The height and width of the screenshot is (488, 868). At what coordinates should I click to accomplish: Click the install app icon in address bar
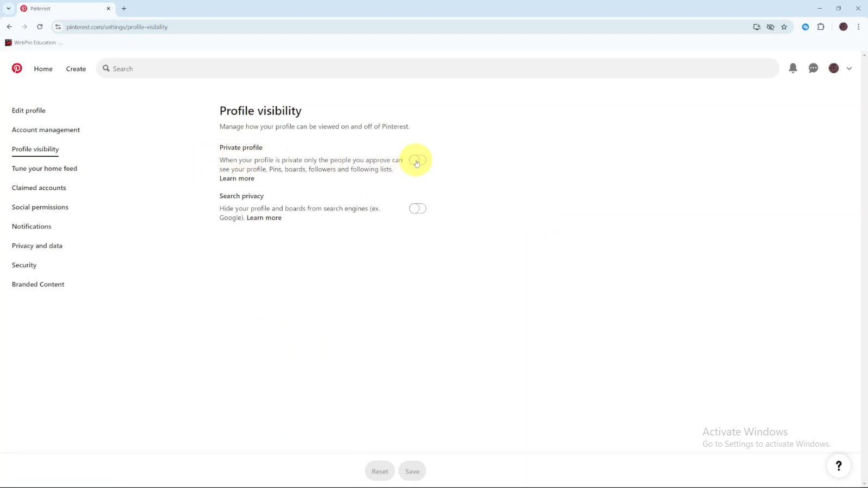pyautogui.click(x=757, y=27)
